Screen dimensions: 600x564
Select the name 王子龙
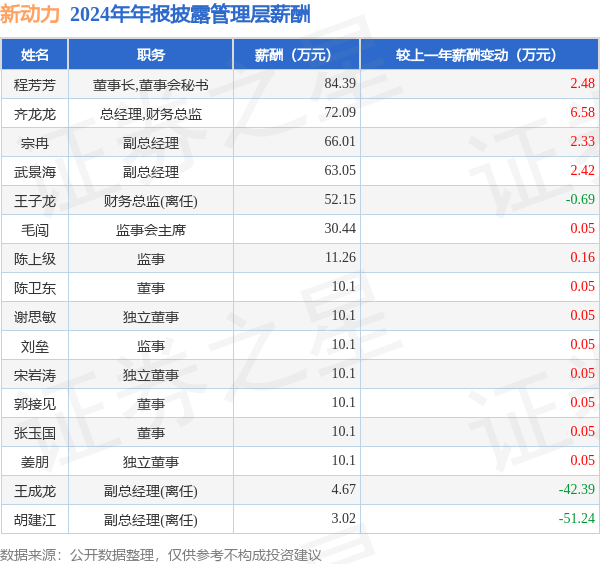pyautogui.click(x=35, y=201)
